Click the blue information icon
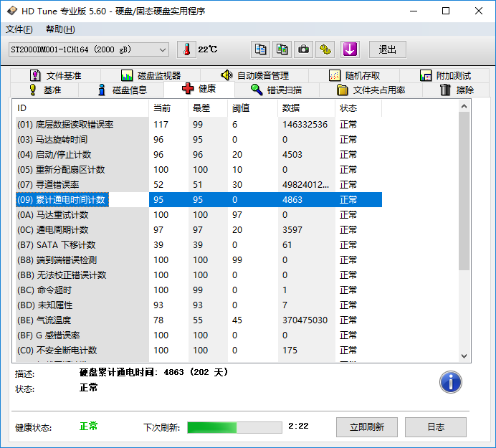 point(450,382)
